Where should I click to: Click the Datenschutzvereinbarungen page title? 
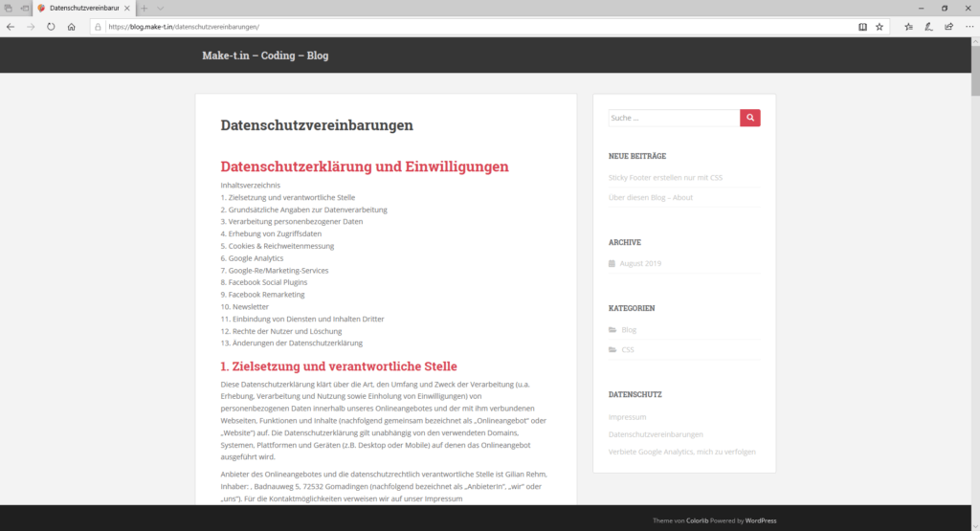[x=317, y=125]
